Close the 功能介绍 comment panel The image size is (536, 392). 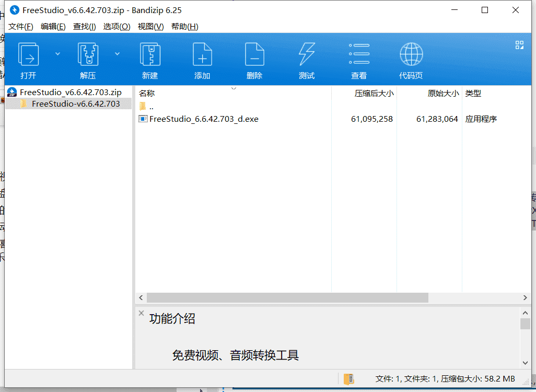(141, 313)
